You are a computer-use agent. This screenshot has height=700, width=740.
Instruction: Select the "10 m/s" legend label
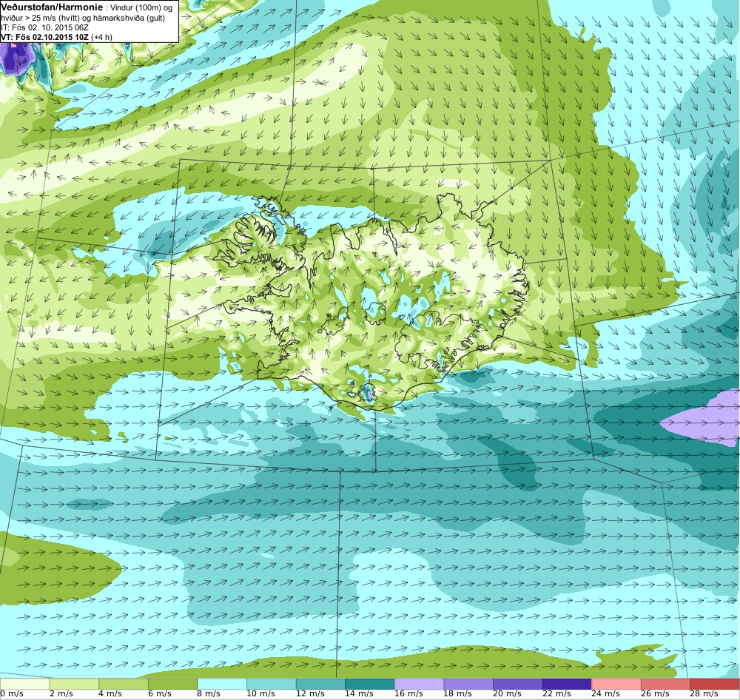click(260, 694)
